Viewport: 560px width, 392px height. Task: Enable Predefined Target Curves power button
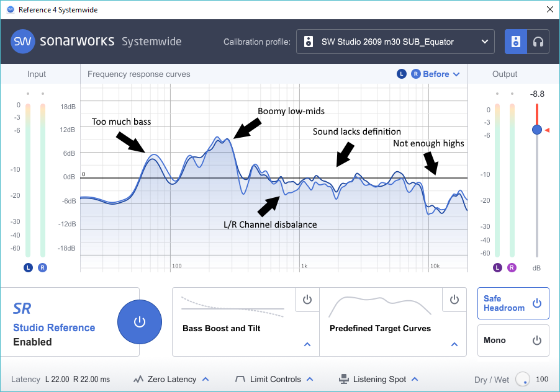[x=454, y=300]
